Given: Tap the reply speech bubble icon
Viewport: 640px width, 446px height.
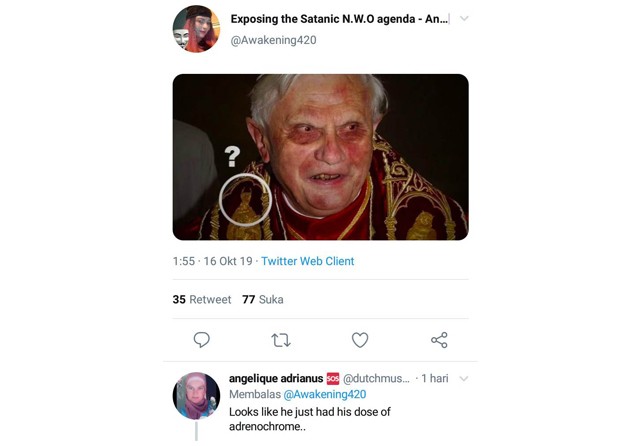Looking at the screenshot, I should [x=201, y=340].
